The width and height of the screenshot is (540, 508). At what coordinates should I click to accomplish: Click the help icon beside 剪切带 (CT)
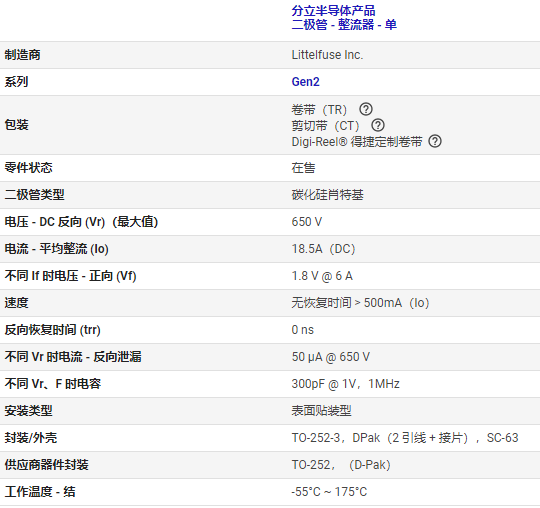tap(378, 125)
